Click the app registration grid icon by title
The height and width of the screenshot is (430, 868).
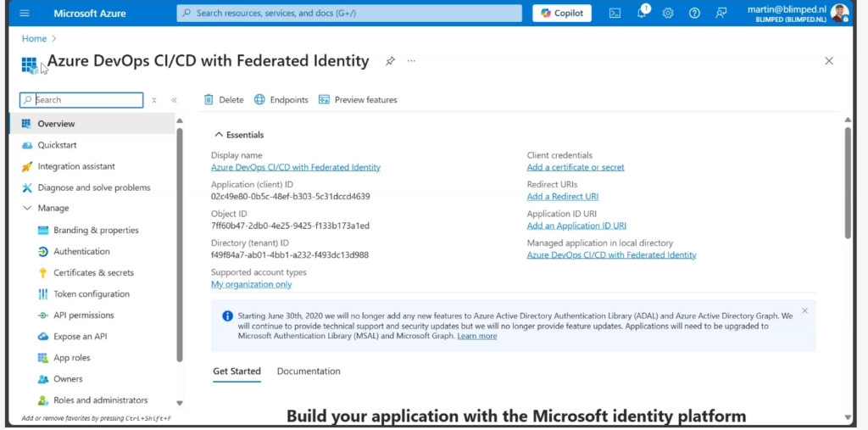click(x=30, y=64)
